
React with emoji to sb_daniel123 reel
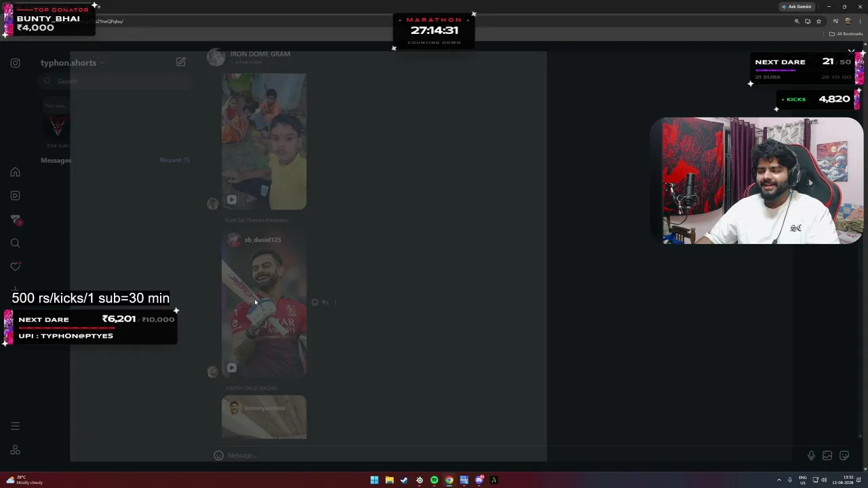(x=315, y=303)
